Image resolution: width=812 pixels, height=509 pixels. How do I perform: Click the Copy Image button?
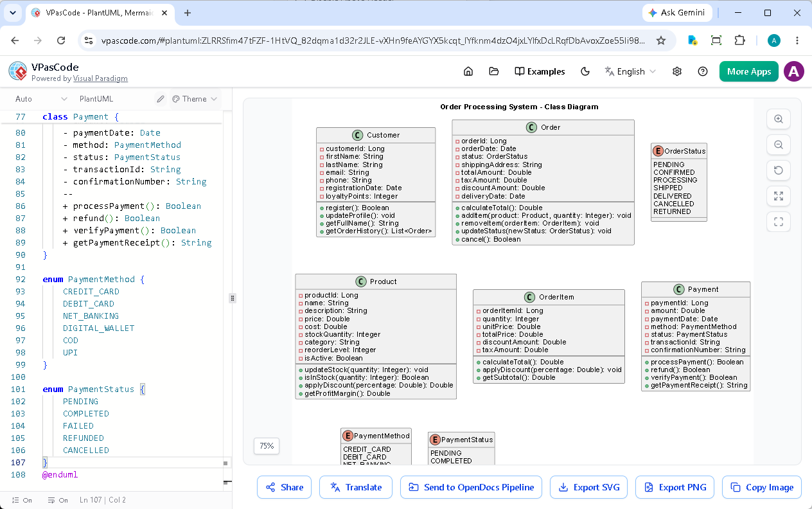coord(762,487)
